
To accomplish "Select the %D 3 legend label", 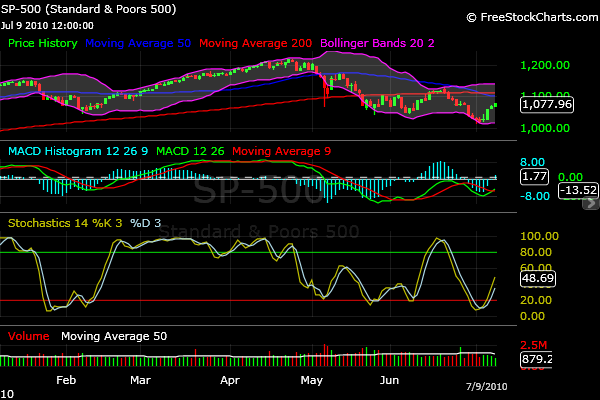I will (x=145, y=223).
